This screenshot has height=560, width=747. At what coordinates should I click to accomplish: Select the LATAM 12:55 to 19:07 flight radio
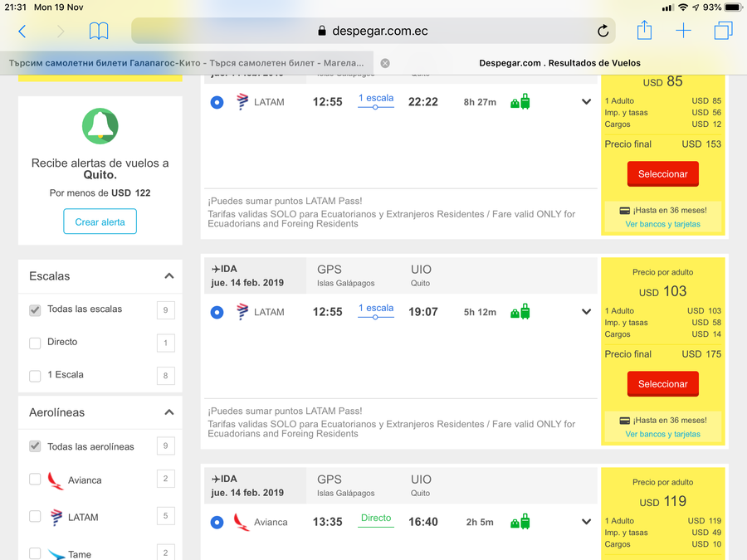point(217,312)
